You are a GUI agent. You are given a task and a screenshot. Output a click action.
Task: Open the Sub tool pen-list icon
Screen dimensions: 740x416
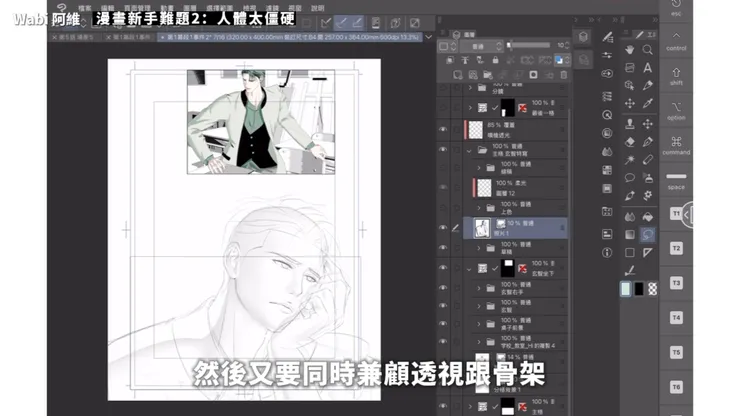tap(607, 37)
